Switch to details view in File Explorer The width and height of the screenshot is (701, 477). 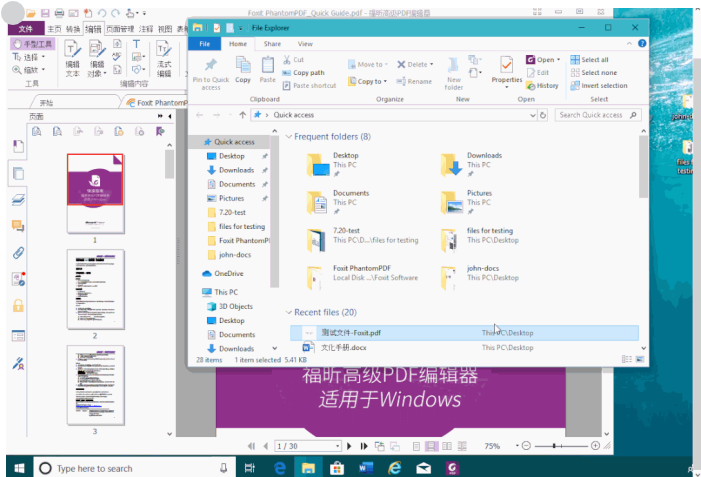tap(627, 359)
